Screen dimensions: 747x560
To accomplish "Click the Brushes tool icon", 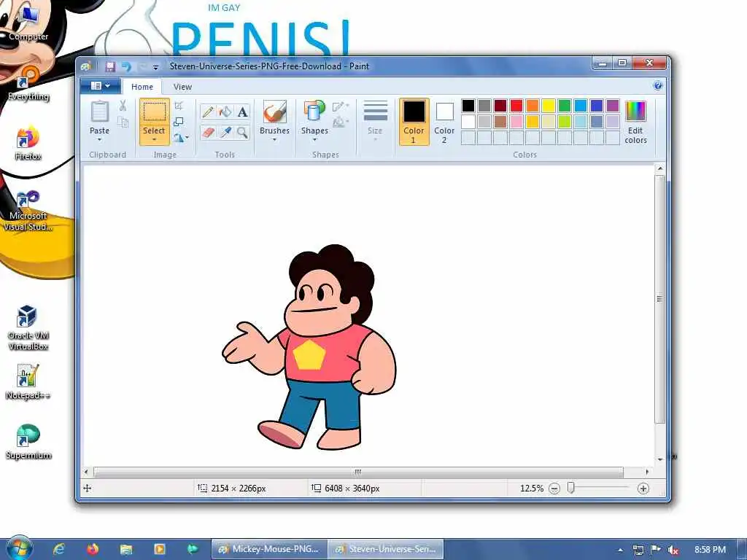I will [274, 112].
